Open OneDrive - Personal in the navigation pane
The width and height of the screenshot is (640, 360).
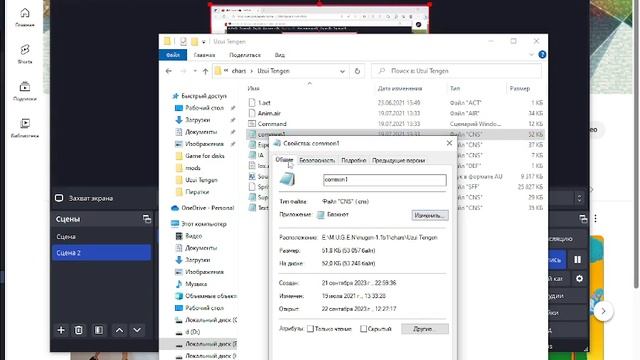click(x=207, y=208)
